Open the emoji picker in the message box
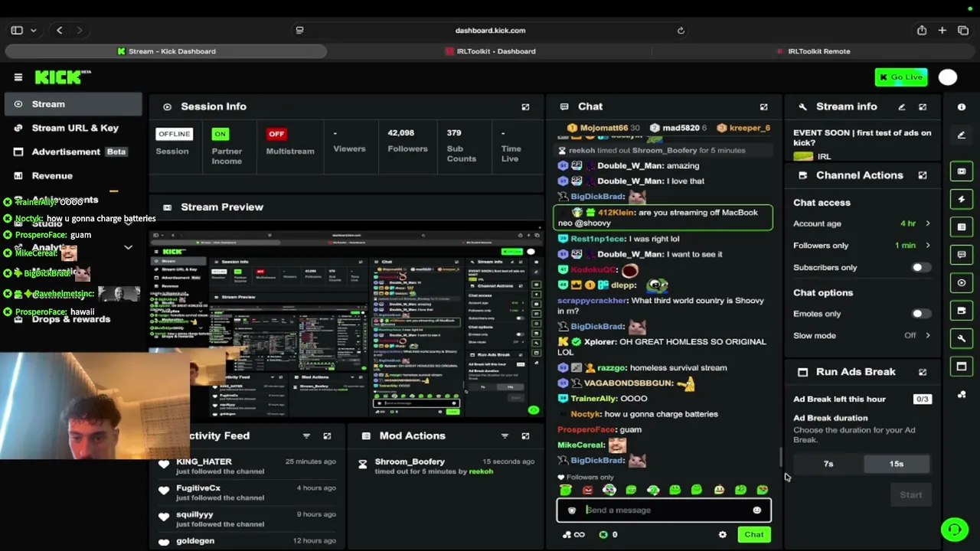The height and width of the screenshot is (551, 980). 757,510
